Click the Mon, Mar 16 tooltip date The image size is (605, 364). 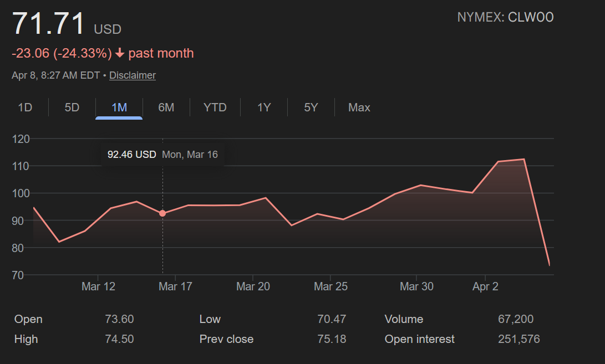[190, 155]
